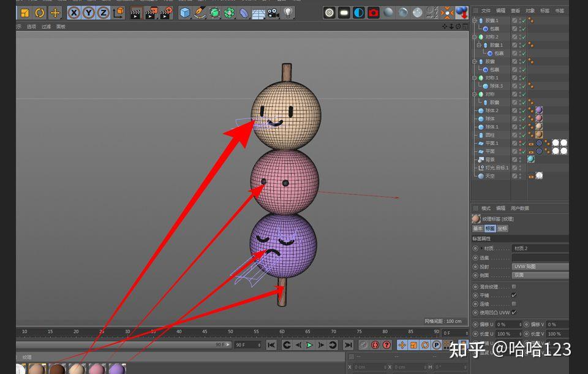Toggle the X axis lock
588x374 pixels.
pos(74,13)
